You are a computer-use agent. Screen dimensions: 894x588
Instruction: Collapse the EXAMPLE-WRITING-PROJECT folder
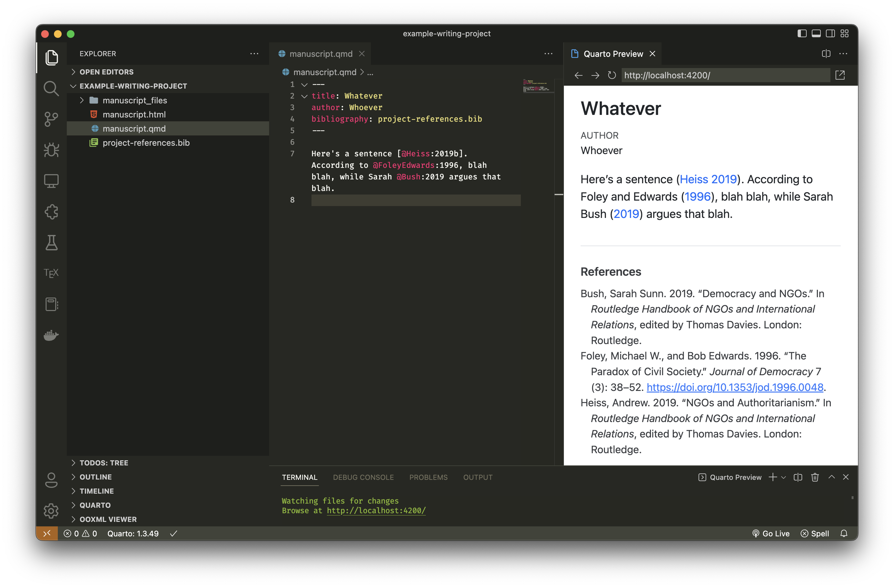[x=73, y=86]
